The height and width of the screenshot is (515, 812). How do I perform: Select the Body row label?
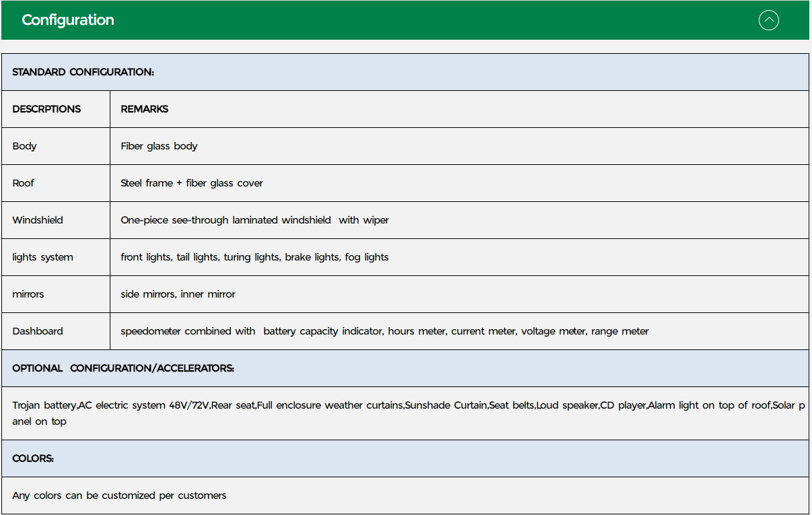click(25, 146)
